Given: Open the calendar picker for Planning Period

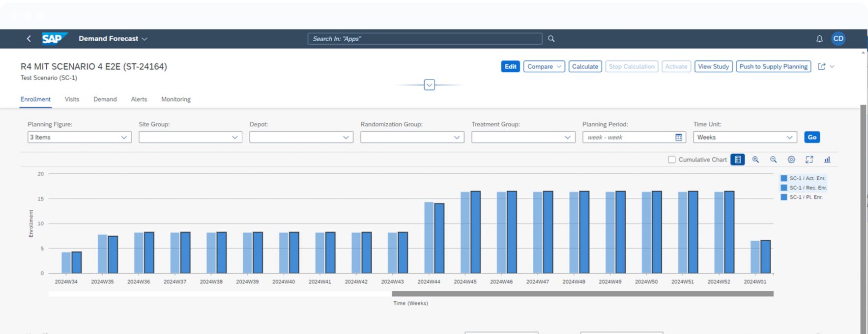Looking at the screenshot, I should coord(679,138).
